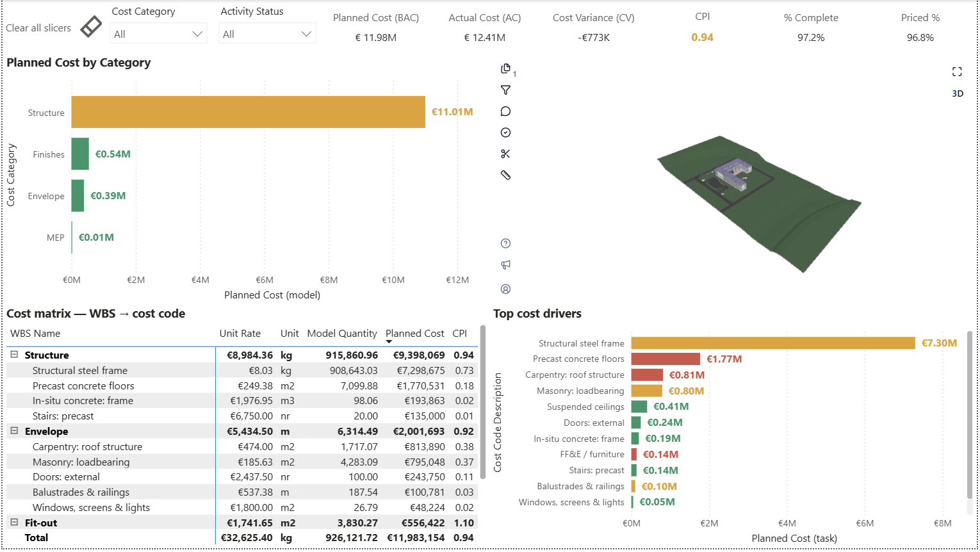Screen dimensions: 980x552
Task: Click the Total row label in matrix
Action: (x=37, y=538)
